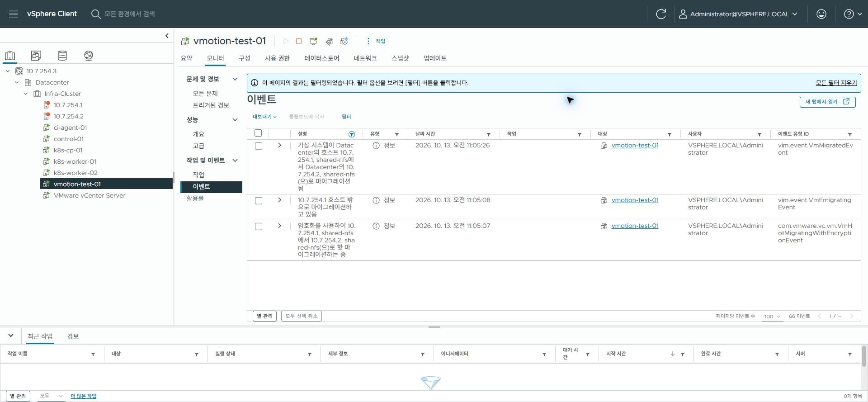Collapse the left navigation panel
Viewport: 868px width, 402px height.
[167, 36]
